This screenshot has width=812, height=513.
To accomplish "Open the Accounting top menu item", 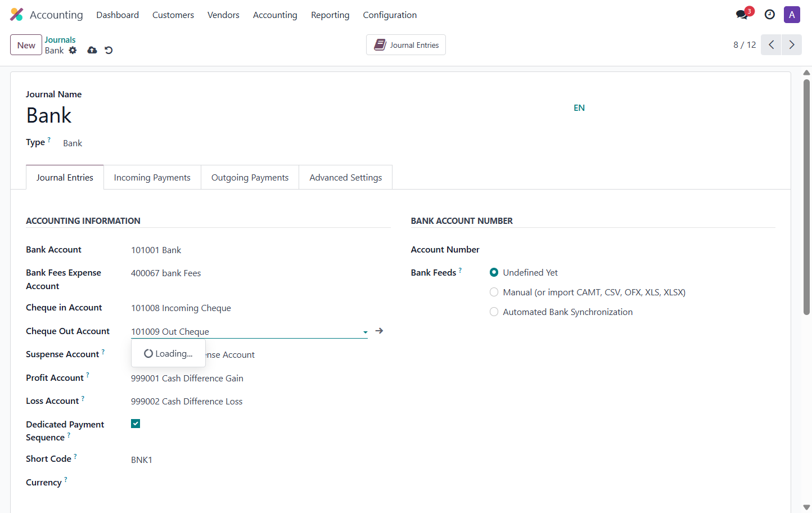I will coord(275,15).
